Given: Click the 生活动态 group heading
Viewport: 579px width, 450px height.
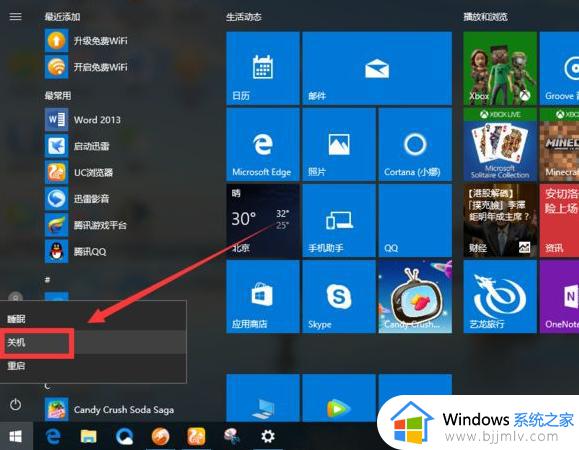Looking at the screenshot, I should pos(244,17).
